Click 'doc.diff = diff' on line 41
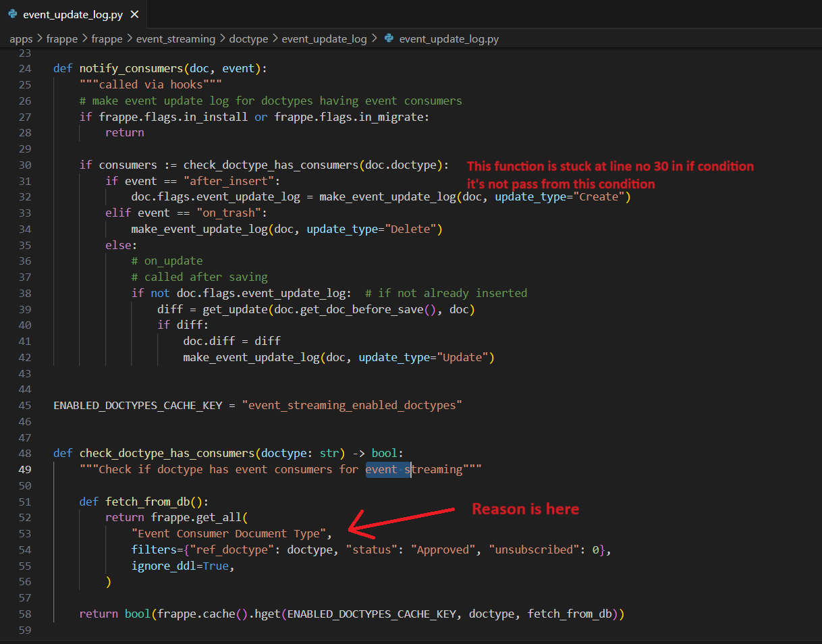Image resolution: width=822 pixels, height=644 pixels. pos(232,342)
